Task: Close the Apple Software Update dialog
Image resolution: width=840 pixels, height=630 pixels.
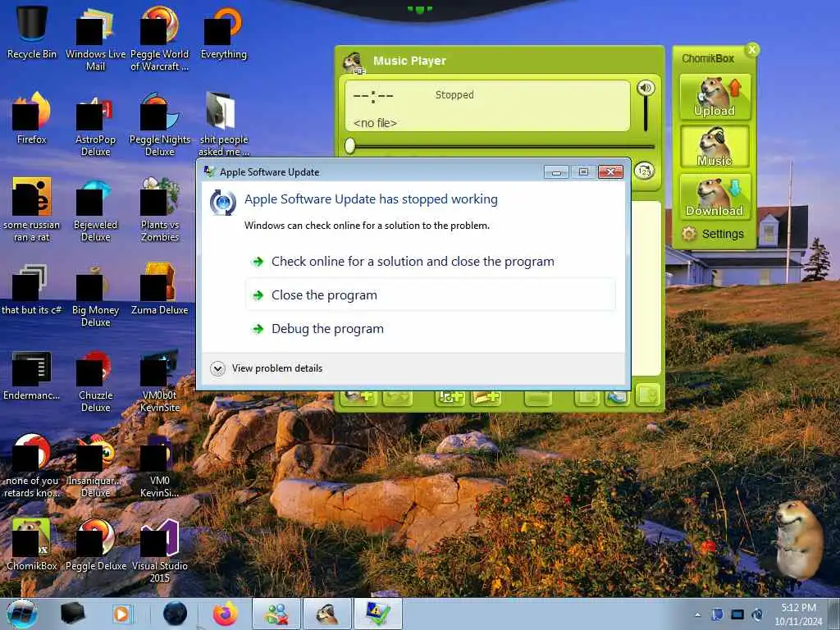Action: pyautogui.click(x=610, y=172)
